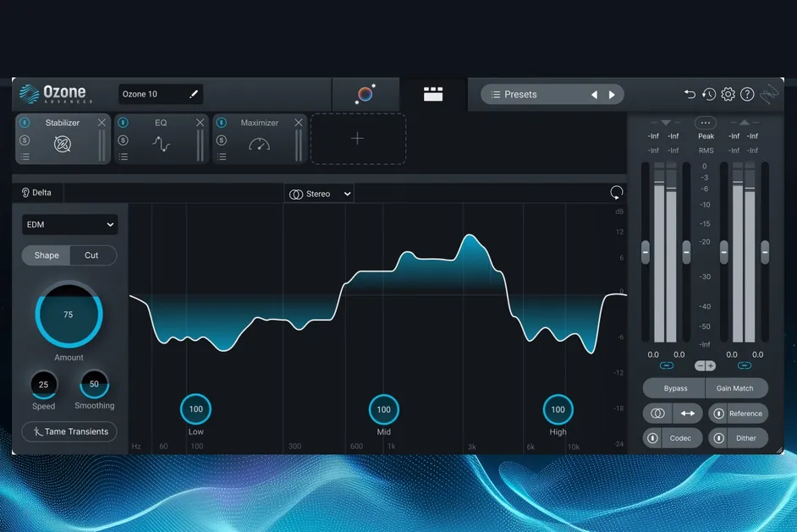
Task: Open the Maximizer module preset list icon
Action: 223,156
